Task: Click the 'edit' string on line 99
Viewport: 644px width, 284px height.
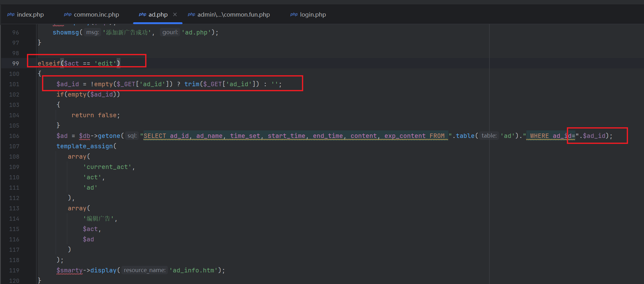Action: pos(105,63)
